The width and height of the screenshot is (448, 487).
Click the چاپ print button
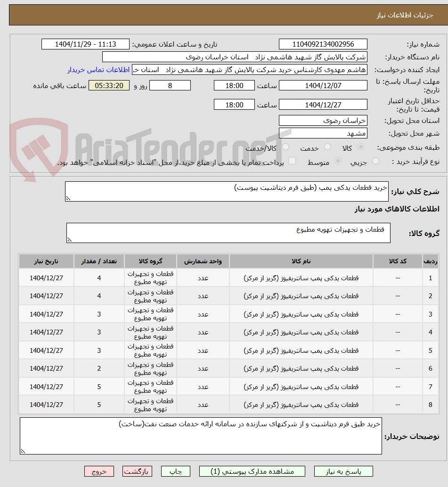click(x=175, y=471)
